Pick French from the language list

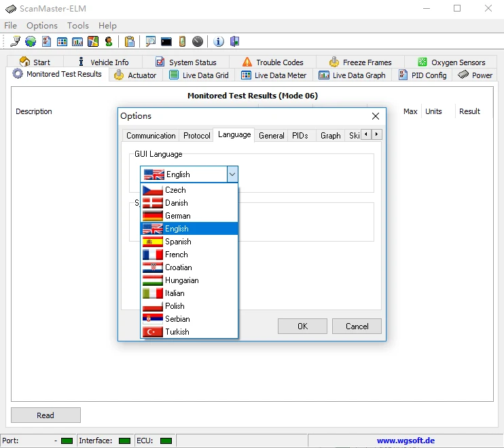point(190,255)
